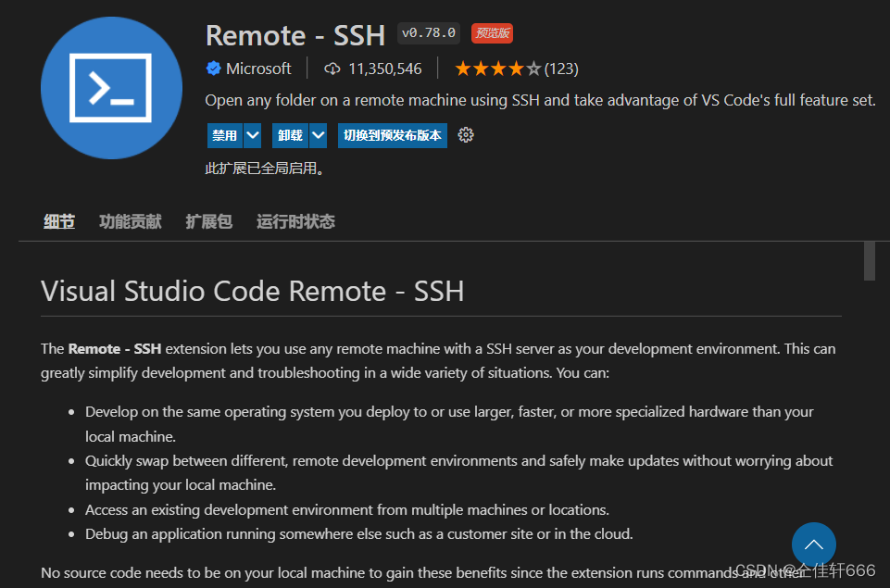Click the v0.78.0 version badge
Image resolution: width=890 pixels, height=588 pixels.
point(429,33)
